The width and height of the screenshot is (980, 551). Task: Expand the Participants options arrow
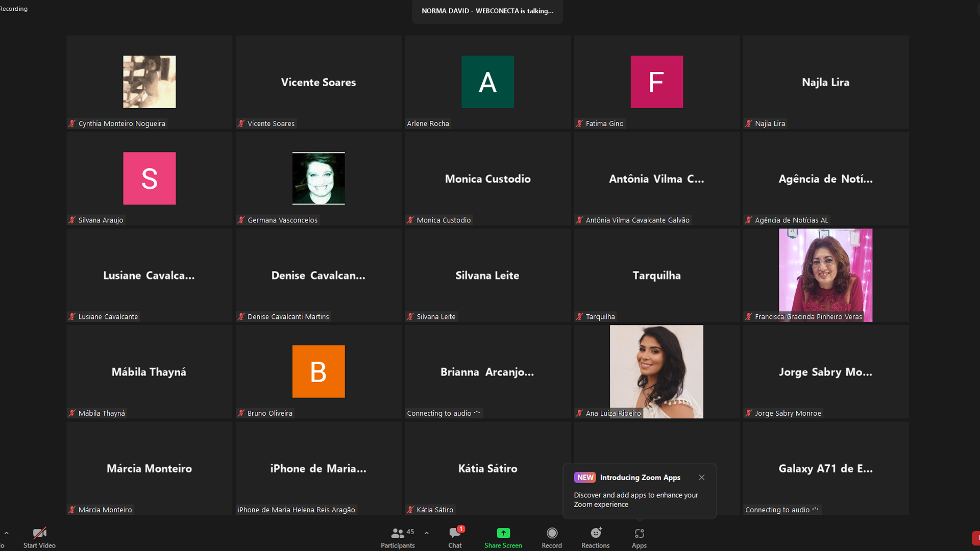(426, 533)
